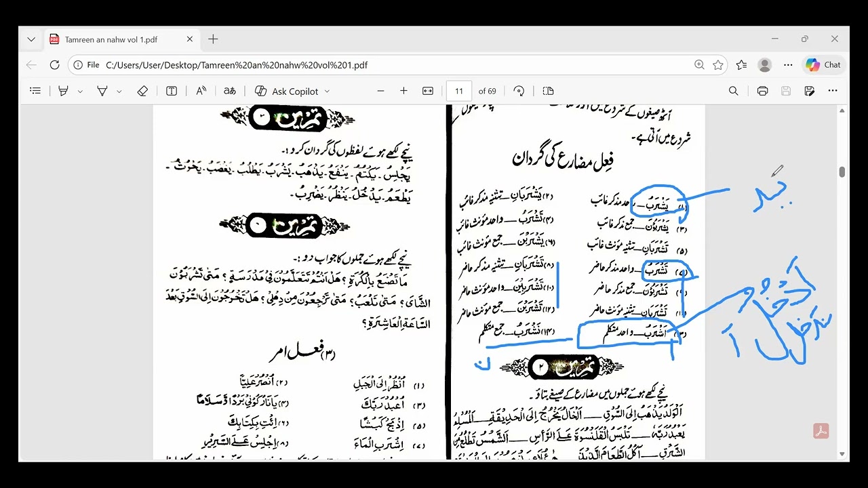
Task: Expand the Highlight color options
Action: (x=80, y=91)
